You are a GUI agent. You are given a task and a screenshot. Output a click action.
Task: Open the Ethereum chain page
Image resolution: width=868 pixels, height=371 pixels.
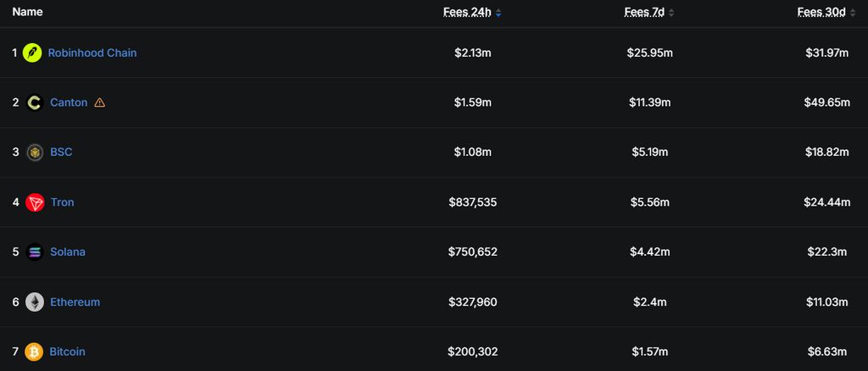coord(75,302)
